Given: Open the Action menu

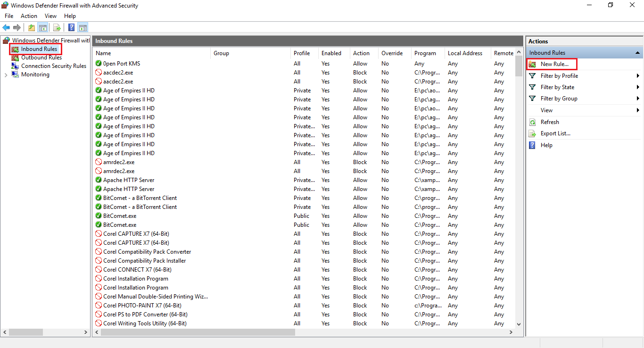Looking at the screenshot, I should point(29,16).
